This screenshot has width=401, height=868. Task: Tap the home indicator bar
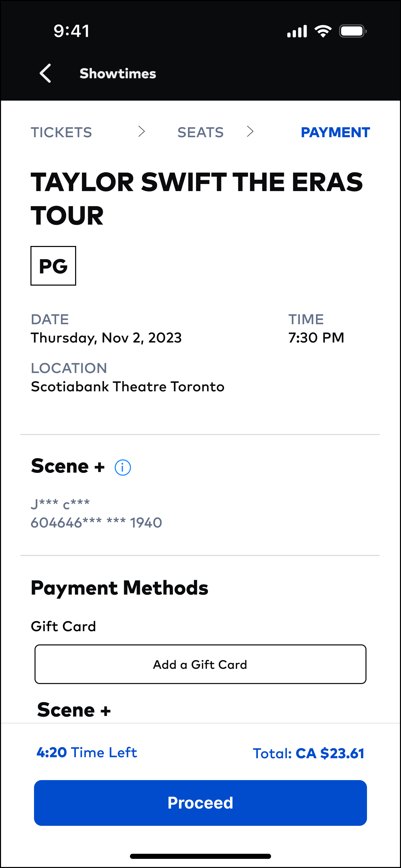(200, 856)
